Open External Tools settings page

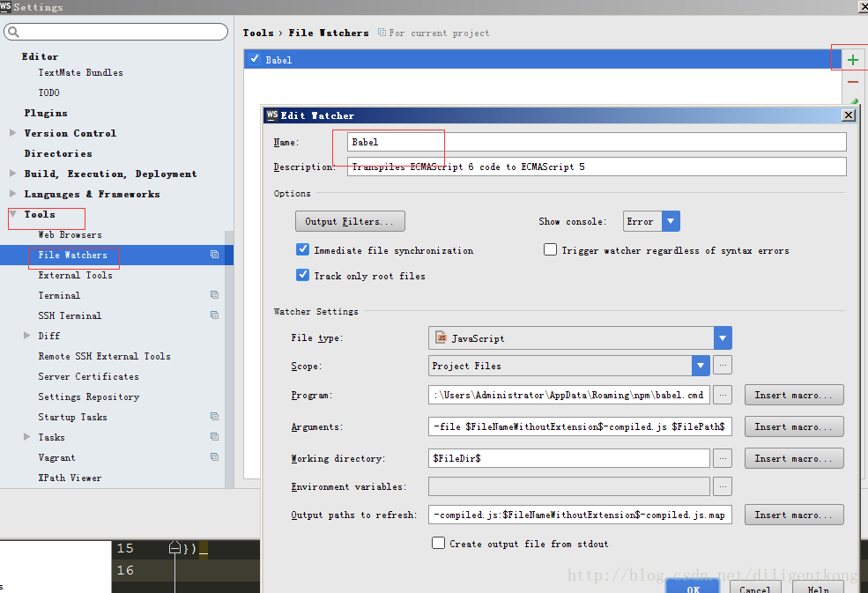(75, 275)
